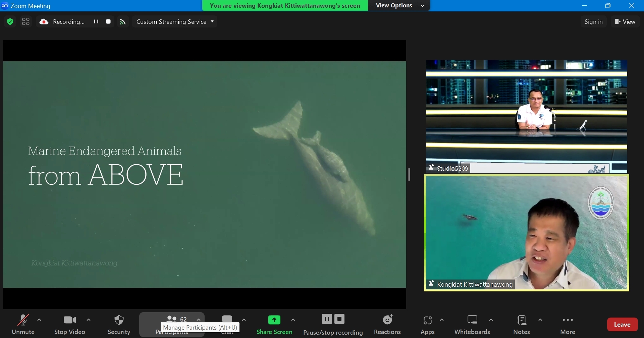
Task: Open the Whiteboards tool
Action: coord(472,325)
